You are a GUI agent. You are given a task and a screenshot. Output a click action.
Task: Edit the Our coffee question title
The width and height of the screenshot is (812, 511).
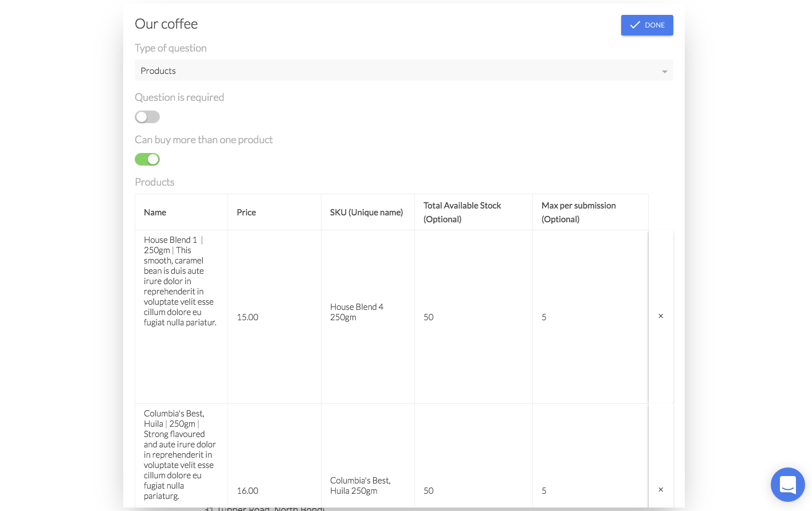(x=166, y=24)
